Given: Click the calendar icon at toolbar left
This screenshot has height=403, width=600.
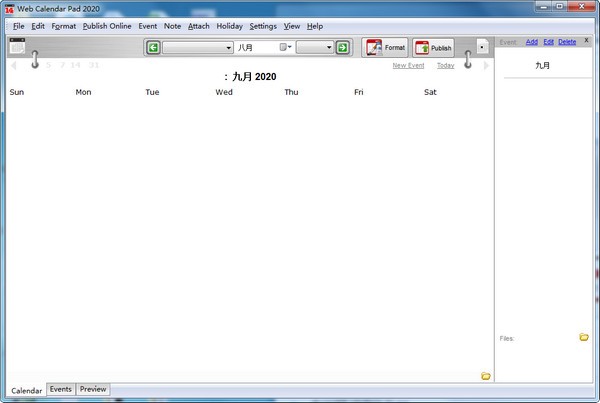Looking at the screenshot, I should pos(17,46).
